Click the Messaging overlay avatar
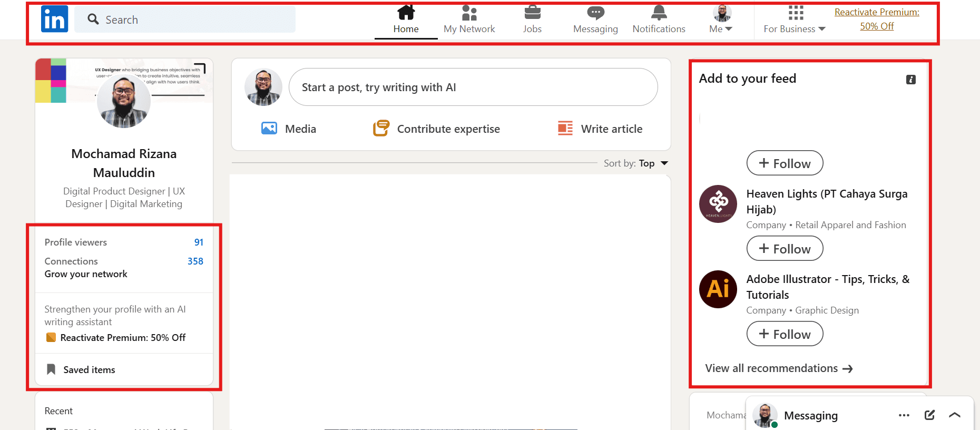This screenshot has width=980, height=430. tap(765, 415)
